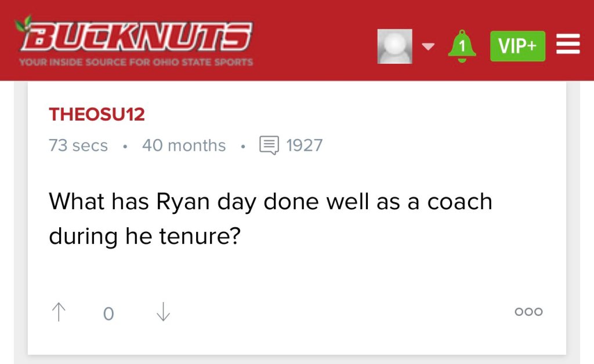Click the 'What has Ryan day done' text
The height and width of the screenshot is (364, 594).
click(270, 201)
